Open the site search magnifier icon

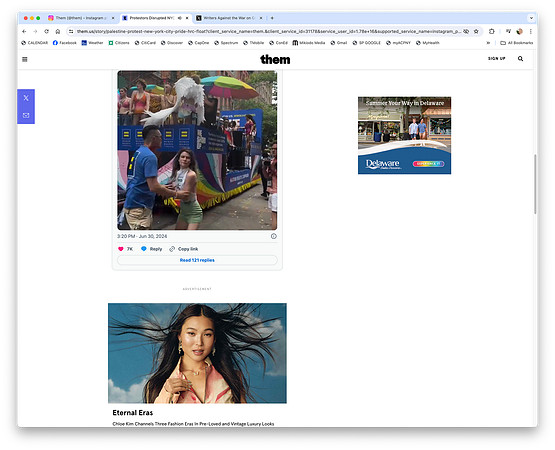(520, 59)
